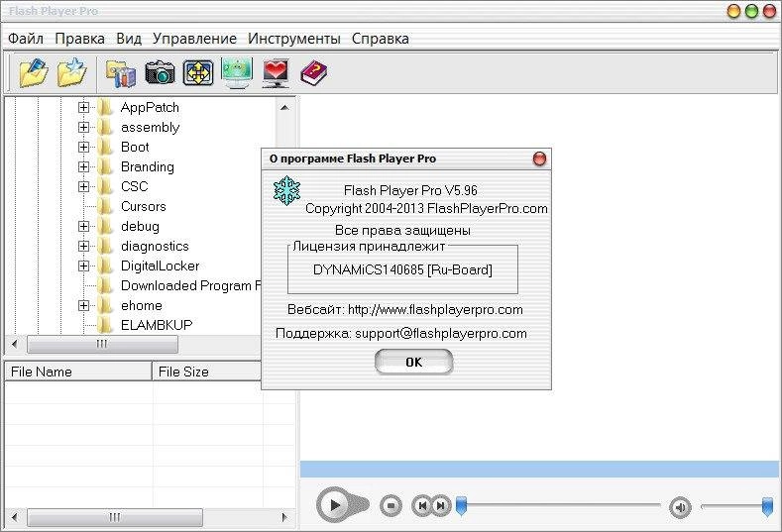
Task: Expand the diagnostics folder node
Action: pos(84,246)
